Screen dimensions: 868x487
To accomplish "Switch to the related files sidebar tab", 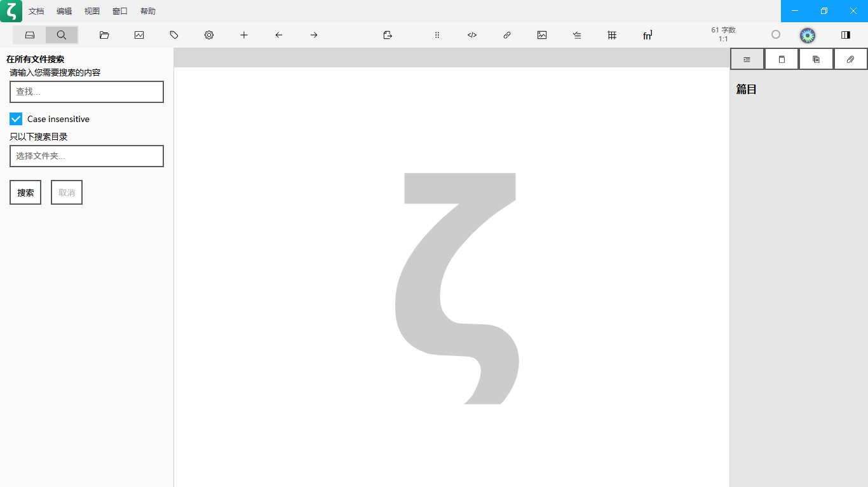I will click(816, 59).
